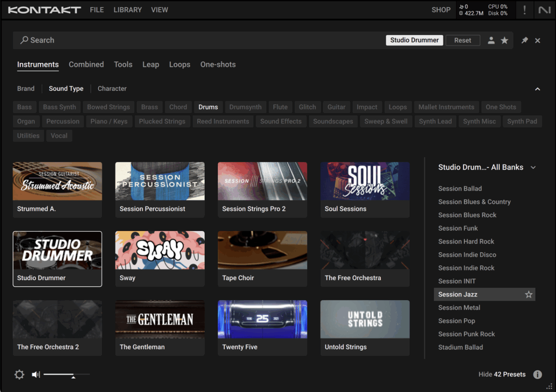Open the Studio Drummer All Banks dropdown
The width and height of the screenshot is (556, 392).
533,167
